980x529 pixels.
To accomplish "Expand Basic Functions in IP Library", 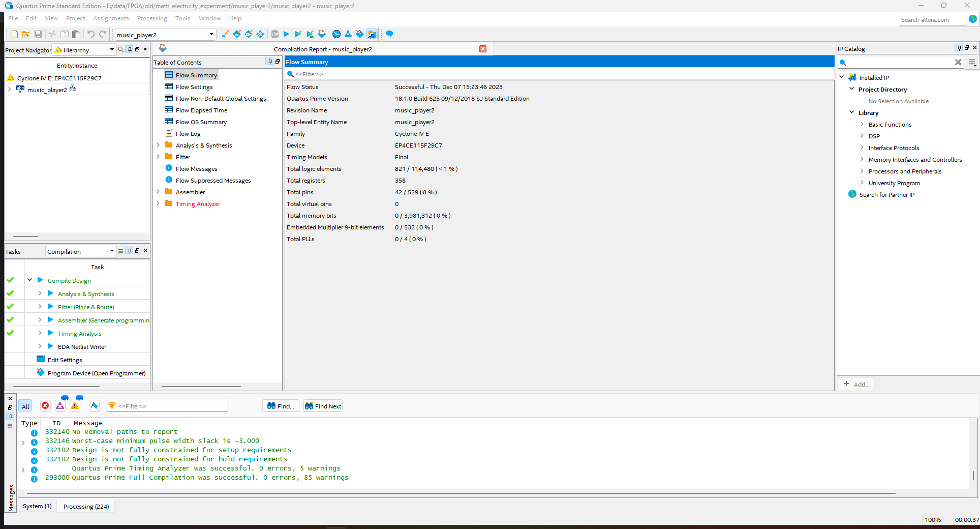I will [862, 124].
